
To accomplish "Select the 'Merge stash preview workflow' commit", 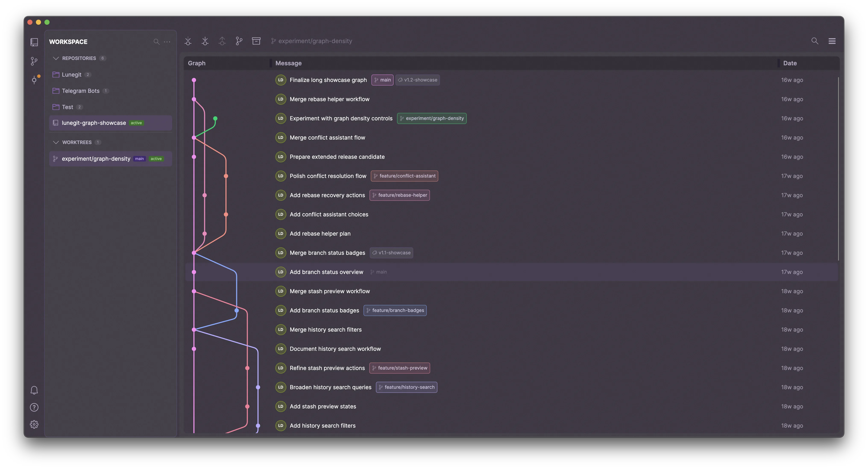I will coord(512,291).
